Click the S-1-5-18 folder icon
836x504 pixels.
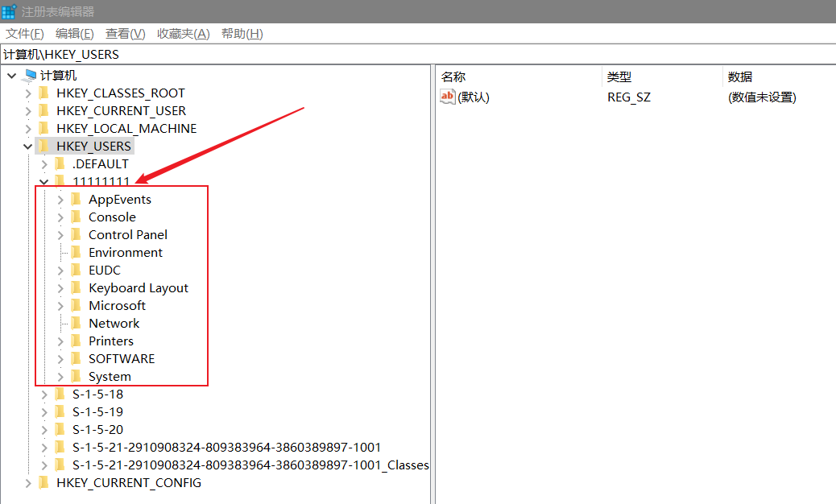click(60, 395)
